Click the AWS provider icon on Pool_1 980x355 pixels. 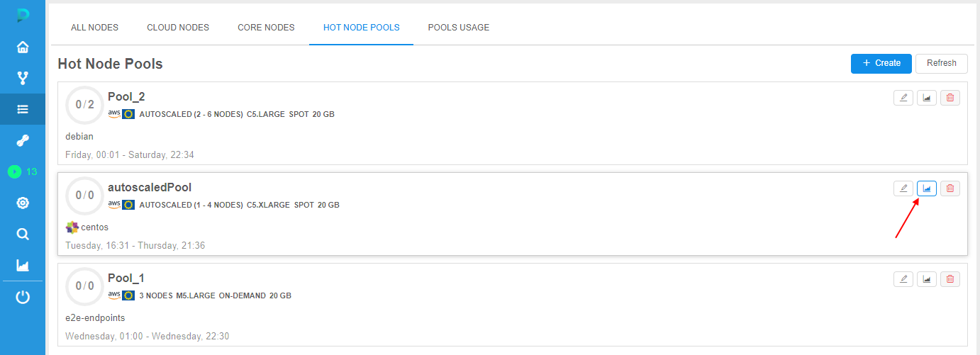tap(113, 295)
